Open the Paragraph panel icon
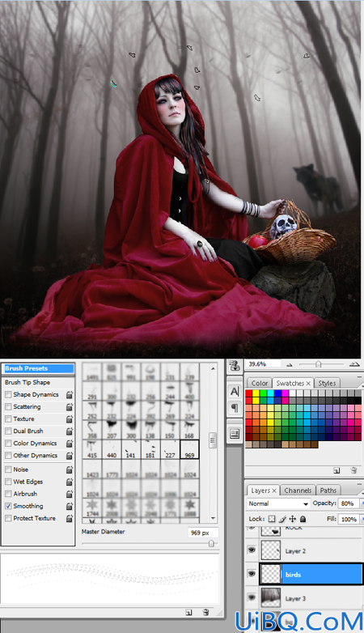The height and width of the screenshot is (633, 364). coord(235,408)
